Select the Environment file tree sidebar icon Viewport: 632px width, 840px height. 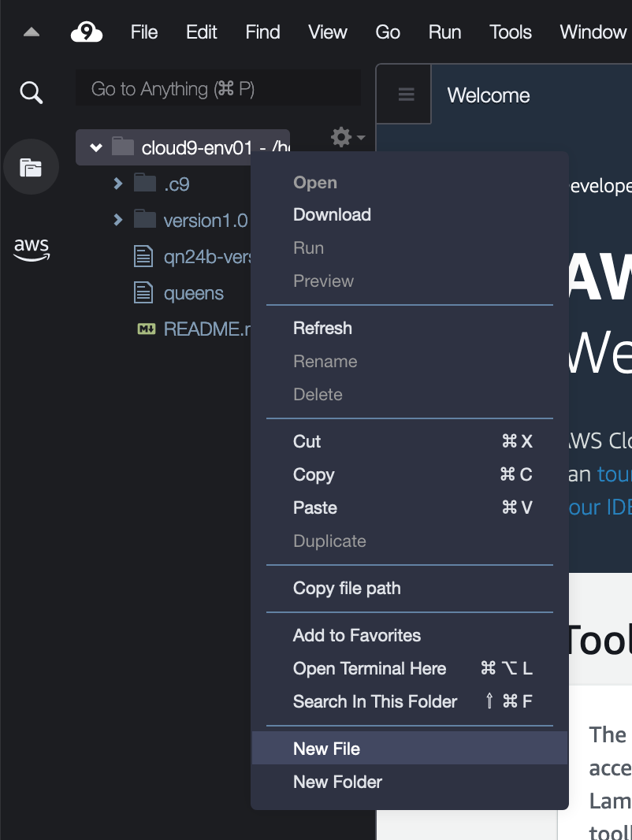click(31, 167)
